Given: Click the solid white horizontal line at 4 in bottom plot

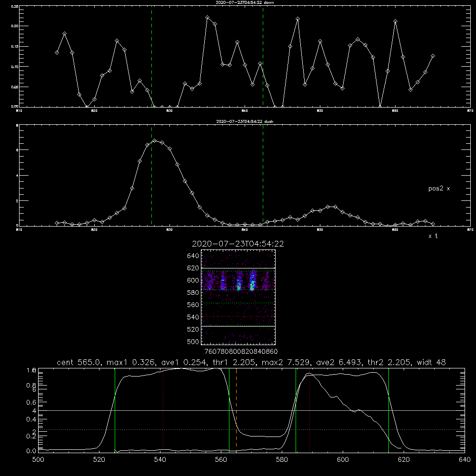Looking at the screenshot, I should (251, 410).
